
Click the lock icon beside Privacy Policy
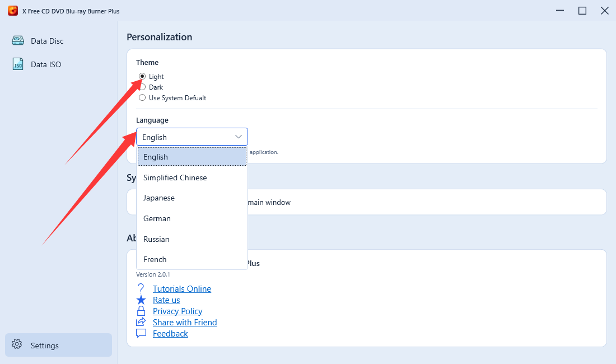click(x=141, y=311)
